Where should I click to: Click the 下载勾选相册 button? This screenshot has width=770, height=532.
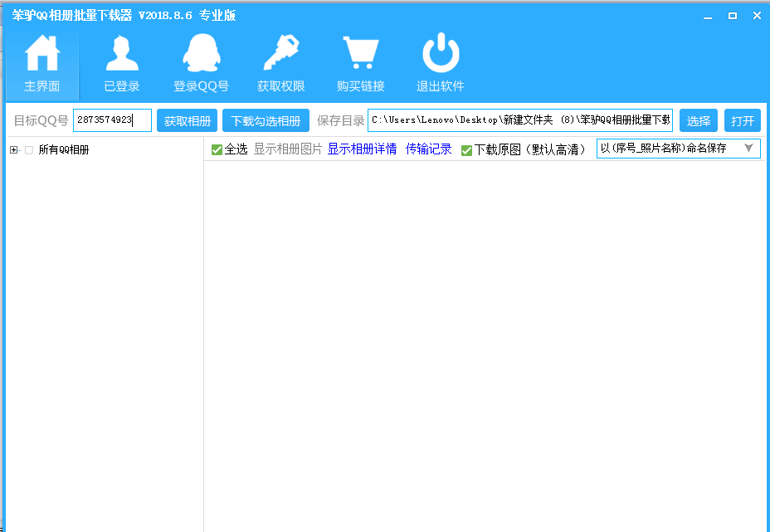tap(266, 120)
